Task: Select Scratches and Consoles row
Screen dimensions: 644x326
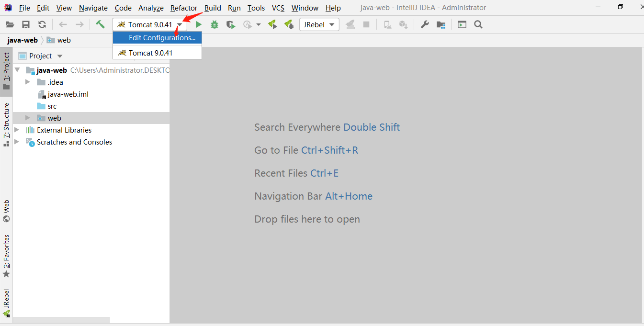Action: pos(91,142)
